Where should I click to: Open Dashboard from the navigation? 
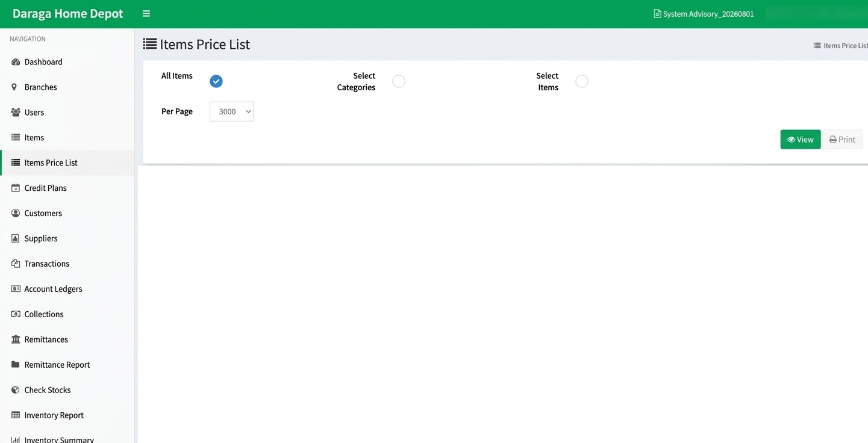coord(67,62)
